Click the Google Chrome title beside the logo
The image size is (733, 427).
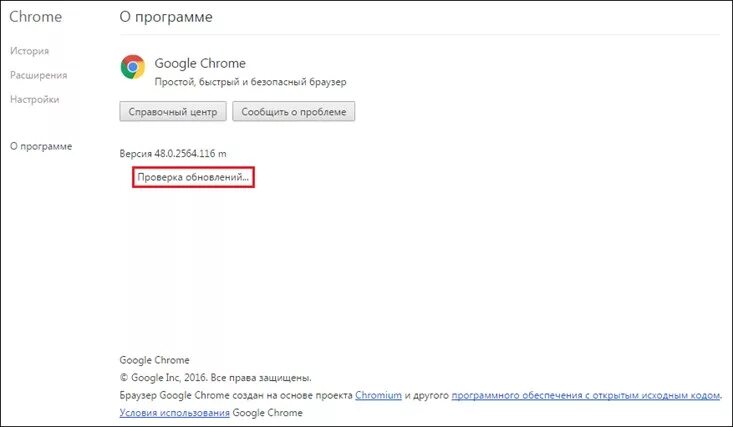pos(200,63)
